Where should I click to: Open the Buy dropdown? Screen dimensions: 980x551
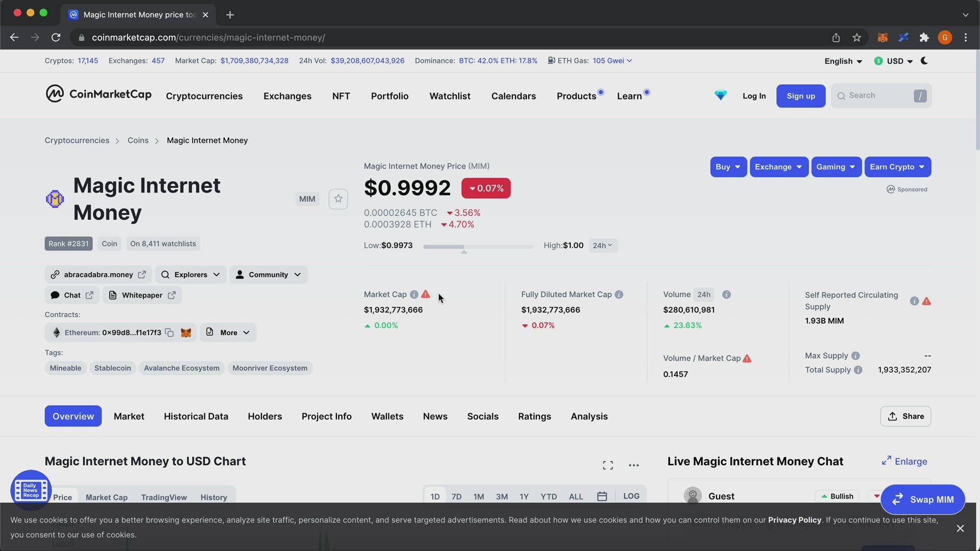pos(728,167)
